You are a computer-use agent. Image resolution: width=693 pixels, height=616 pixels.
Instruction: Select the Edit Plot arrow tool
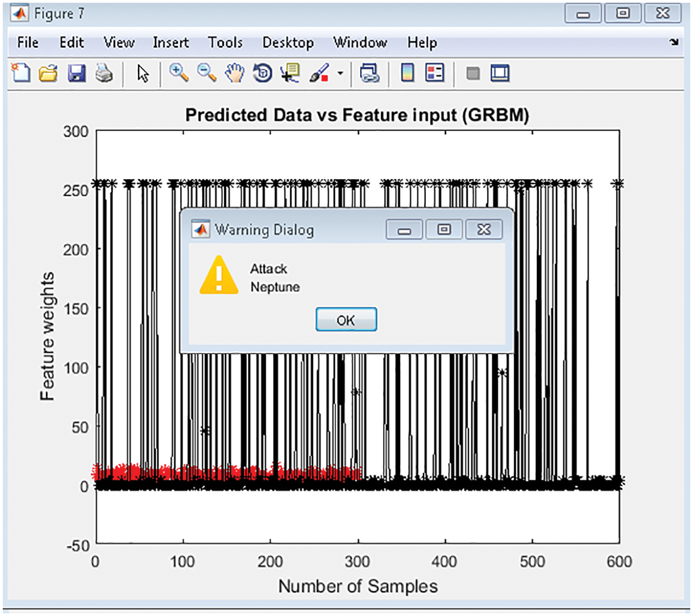coord(143,73)
